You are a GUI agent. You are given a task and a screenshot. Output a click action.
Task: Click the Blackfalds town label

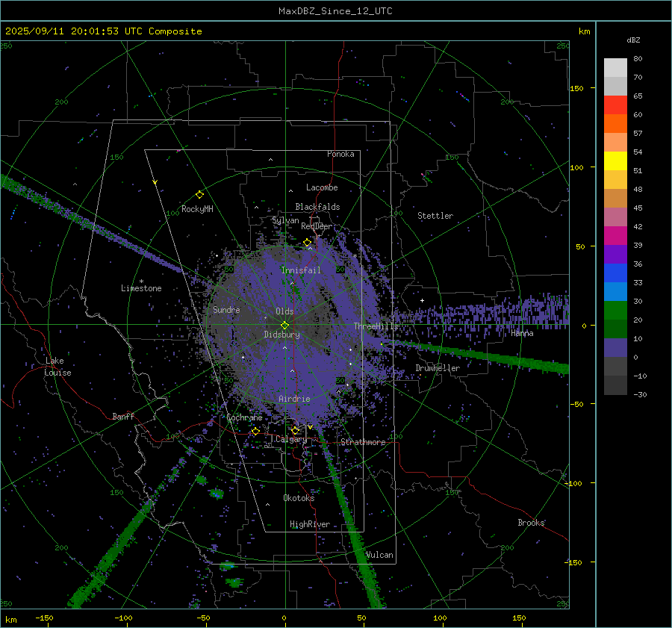pyautogui.click(x=317, y=207)
